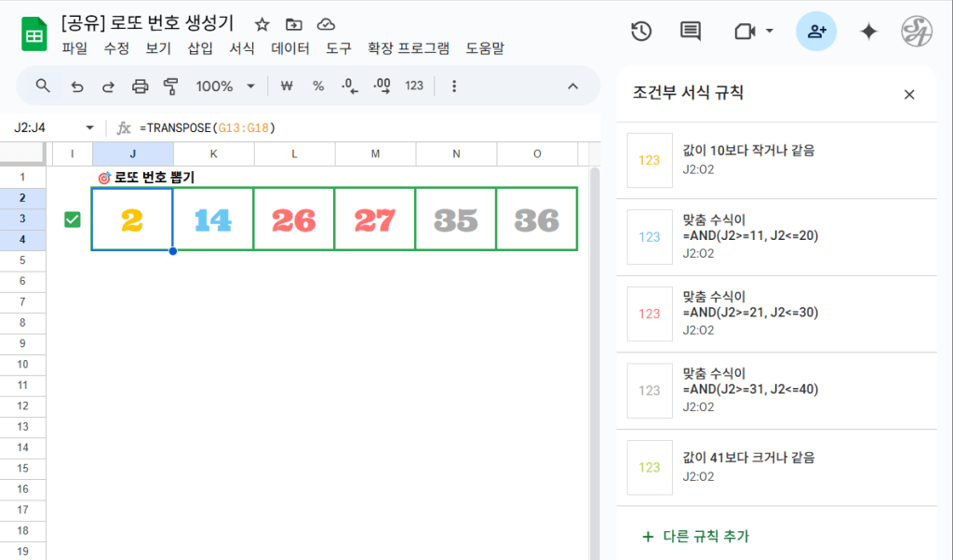Image resolution: width=953 pixels, height=560 pixels.
Task: Close the 조건부 서식 규칙 panel
Action: pos(909,94)
